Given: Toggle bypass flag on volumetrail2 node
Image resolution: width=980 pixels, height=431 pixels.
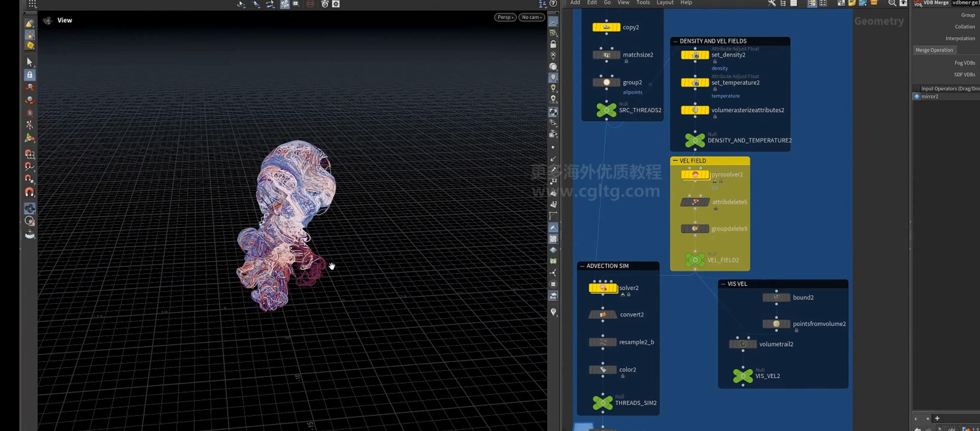Looking at the screenshot, I should (732, 344).
